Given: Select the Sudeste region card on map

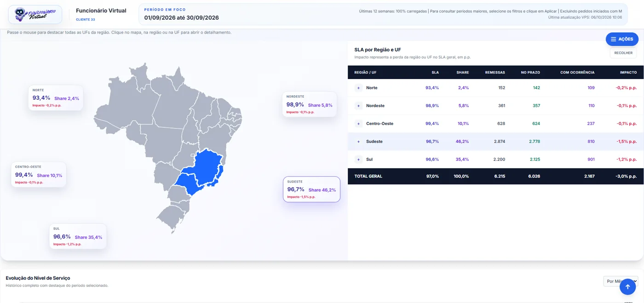Looking at the screenshot, I should [311, 189].
